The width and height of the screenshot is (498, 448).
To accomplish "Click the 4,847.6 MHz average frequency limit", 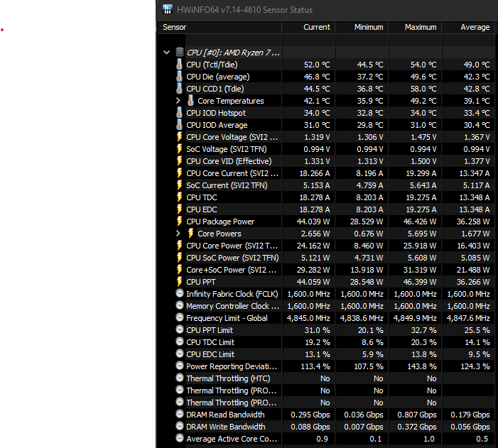I will click(468, 318).
